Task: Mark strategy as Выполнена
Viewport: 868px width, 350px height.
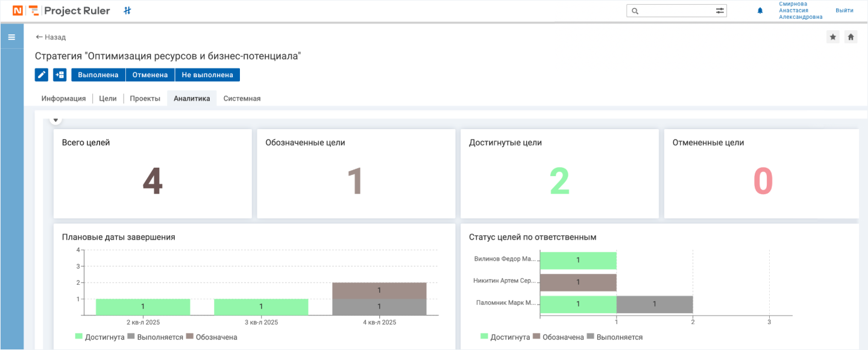Action: 98,75
